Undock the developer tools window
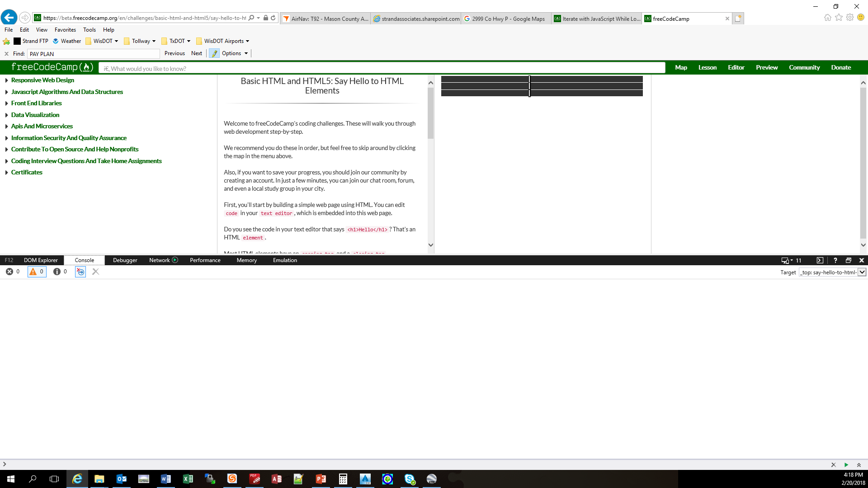The width and height of the screenshot is (868, 488). (849, 260)
